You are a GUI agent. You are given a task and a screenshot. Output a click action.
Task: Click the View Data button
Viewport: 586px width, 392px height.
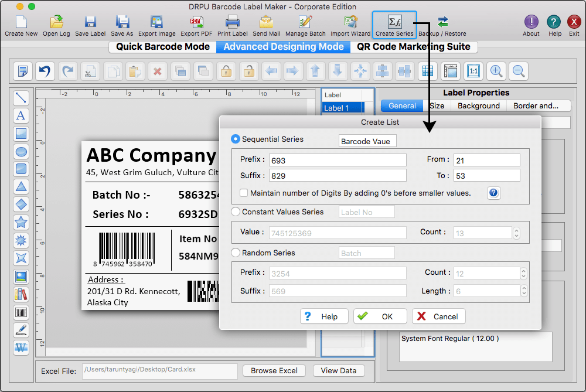(339, 370)
